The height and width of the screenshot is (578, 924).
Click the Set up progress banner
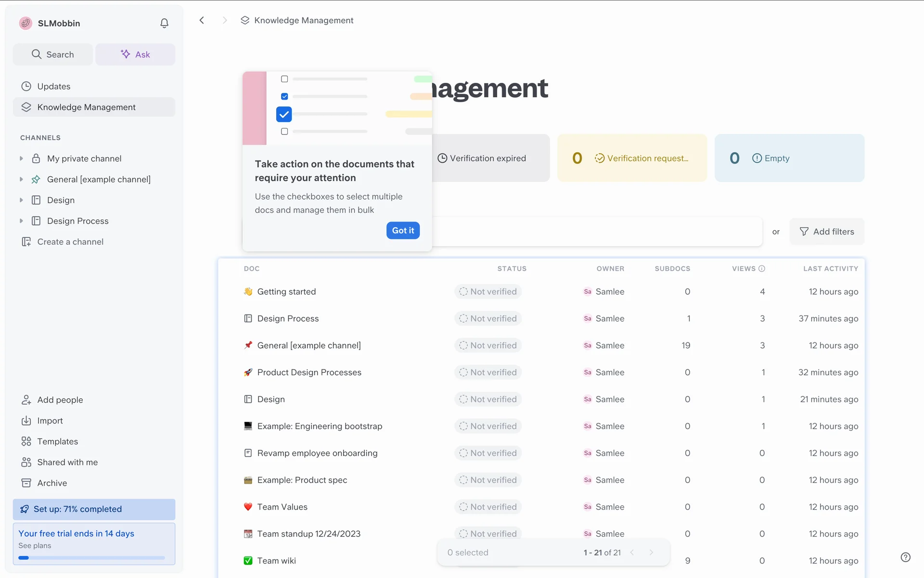(x=94, y=509)
